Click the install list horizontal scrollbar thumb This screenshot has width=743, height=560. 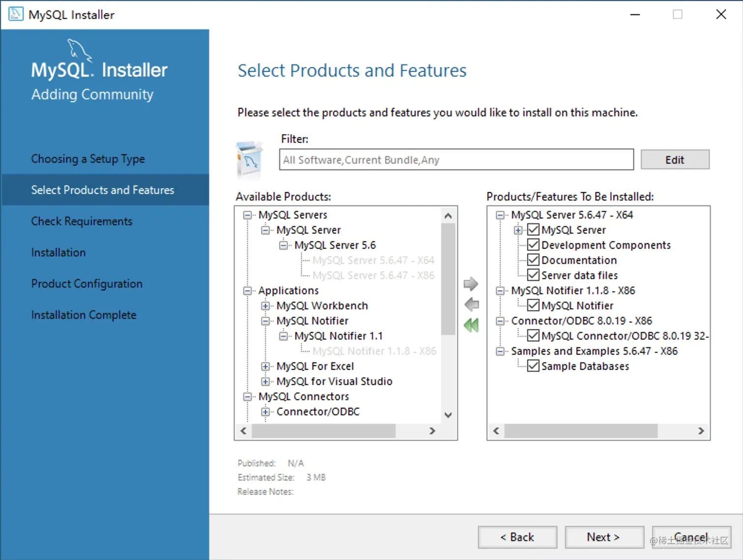581,431
